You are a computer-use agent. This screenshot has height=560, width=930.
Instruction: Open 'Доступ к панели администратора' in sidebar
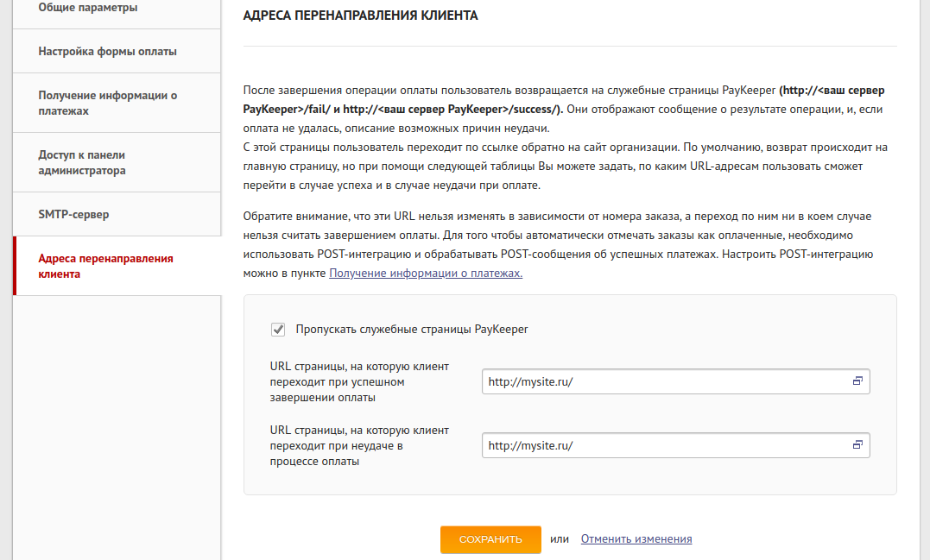82,163
